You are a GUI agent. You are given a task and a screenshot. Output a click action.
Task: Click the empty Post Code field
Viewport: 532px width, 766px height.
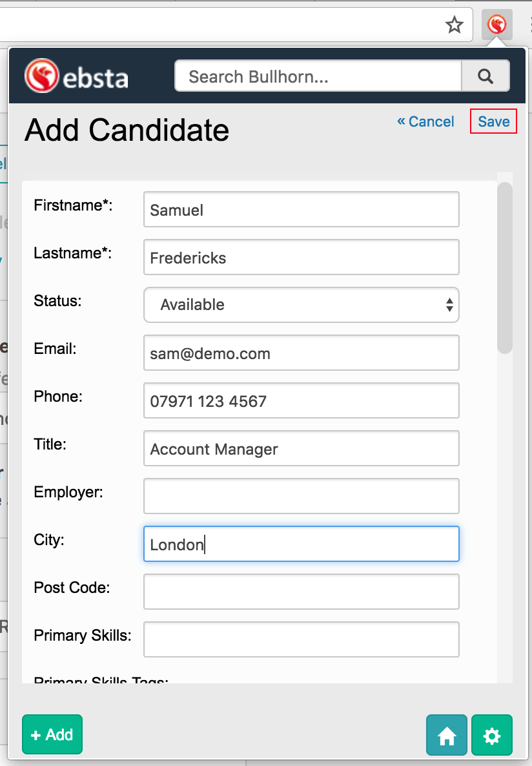[301, 592]
